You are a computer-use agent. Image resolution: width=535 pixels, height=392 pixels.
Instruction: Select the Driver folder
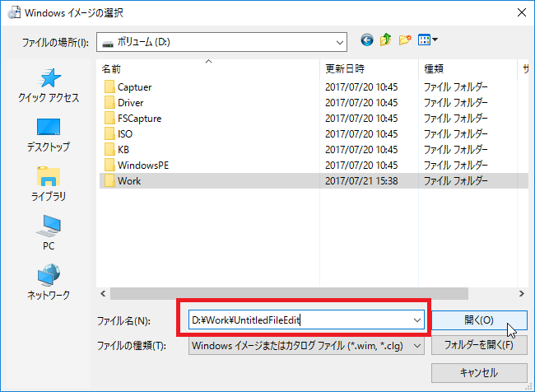(x=131, y=103)
